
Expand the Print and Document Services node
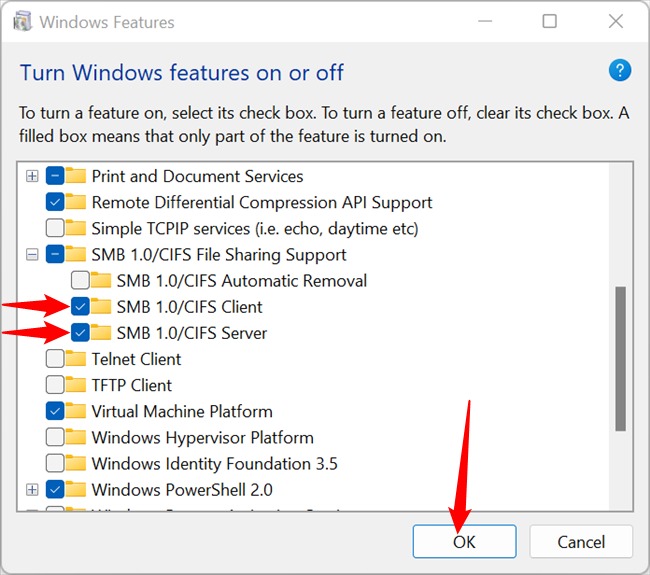click(x=33, y=176)
